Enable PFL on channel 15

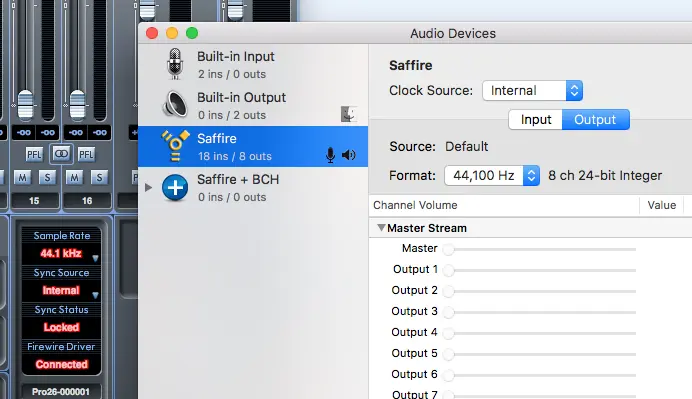pyautogui.click(x=34, y=154)
